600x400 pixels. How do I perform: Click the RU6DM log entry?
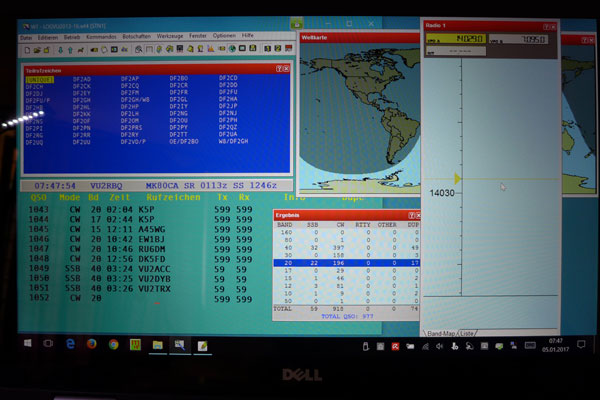(140, 249)
